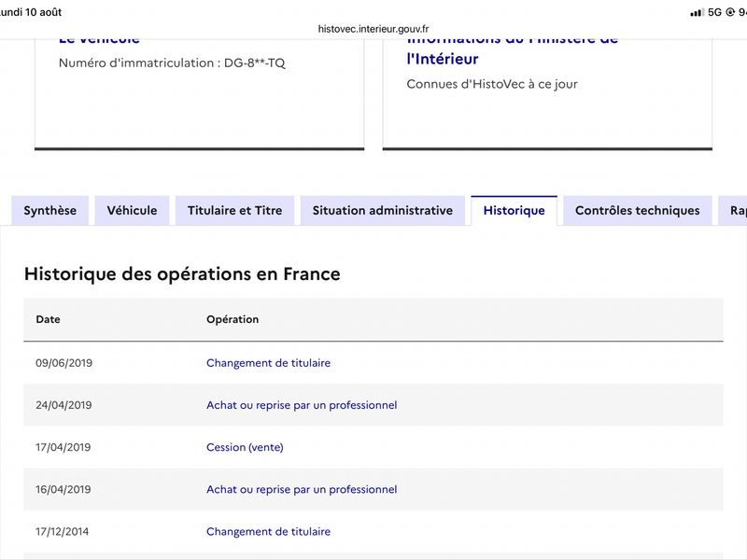747x560 pixels.
Task: Click 'Changement de titulaire' dated 09/06/2019
Action: coord(268,363)
